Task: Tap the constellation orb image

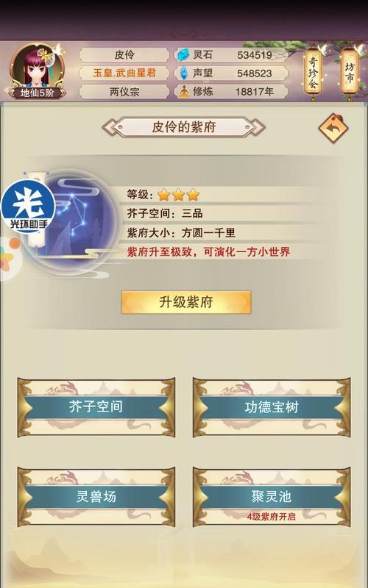Action: (78, 220)
